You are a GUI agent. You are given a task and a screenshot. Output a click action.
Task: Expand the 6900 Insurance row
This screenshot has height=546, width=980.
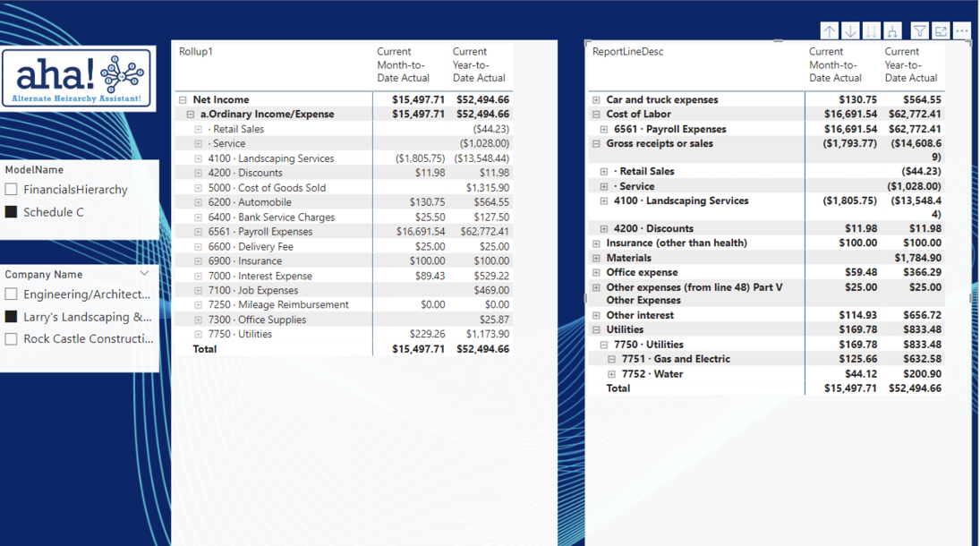(198, 261)
